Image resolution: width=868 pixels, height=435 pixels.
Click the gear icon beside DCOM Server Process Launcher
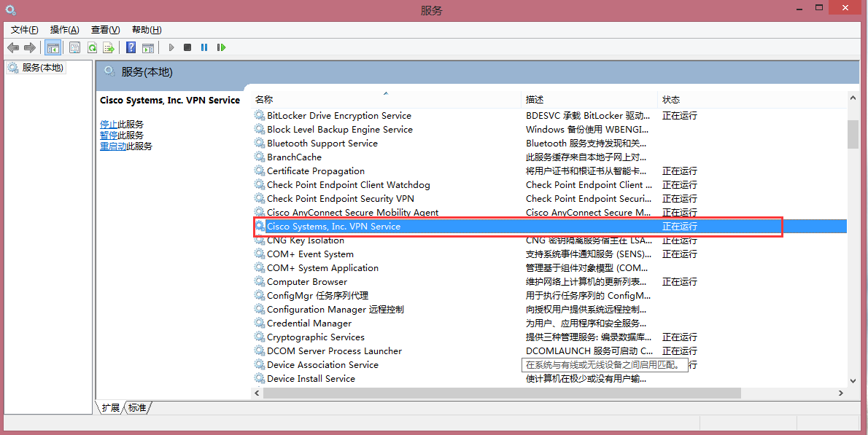pos(259,350)
